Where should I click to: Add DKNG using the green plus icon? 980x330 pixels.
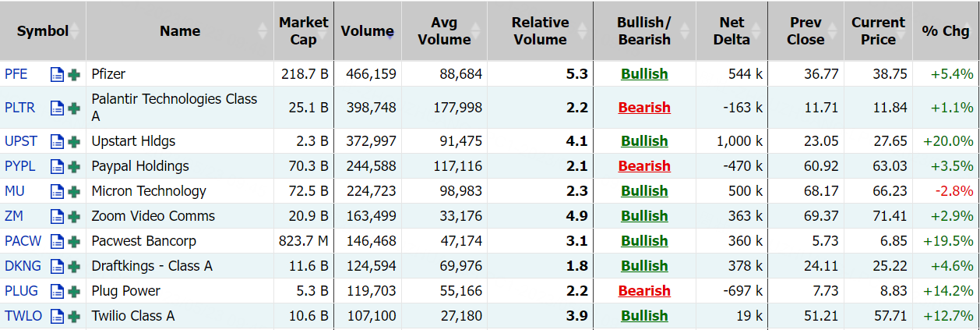point(74,267)
